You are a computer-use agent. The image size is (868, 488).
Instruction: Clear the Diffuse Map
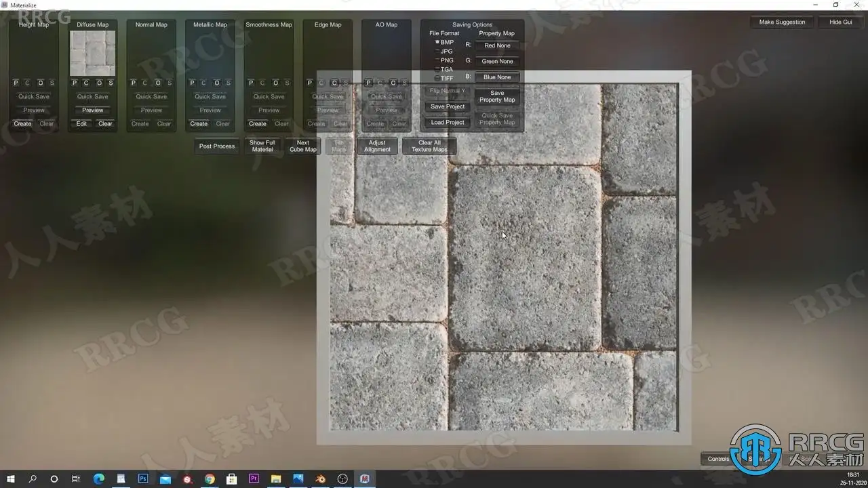click(105, 123)
